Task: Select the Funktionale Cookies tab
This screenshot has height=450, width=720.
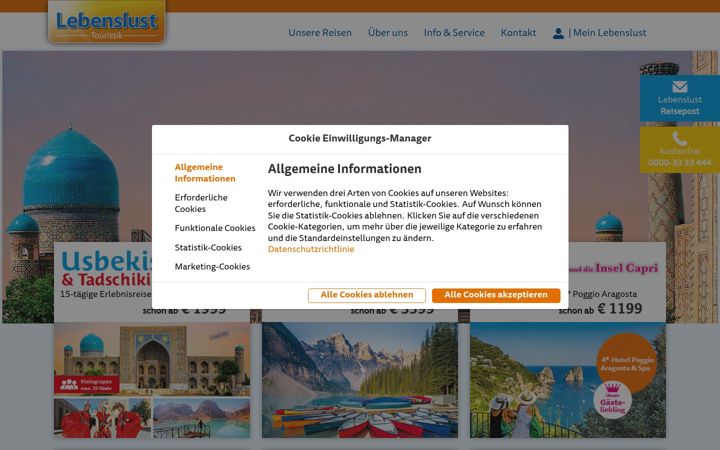Action: point(215,228)
